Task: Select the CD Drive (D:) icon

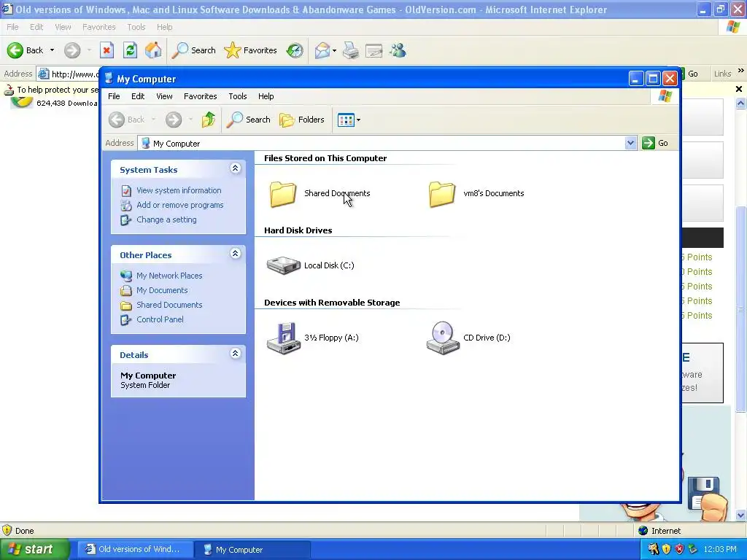Action: (x=443, y=338)
